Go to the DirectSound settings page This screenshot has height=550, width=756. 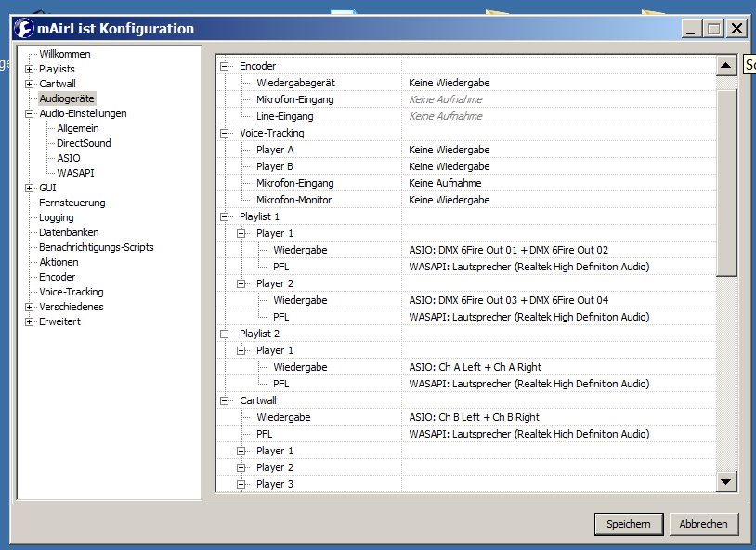coord(84,143)
